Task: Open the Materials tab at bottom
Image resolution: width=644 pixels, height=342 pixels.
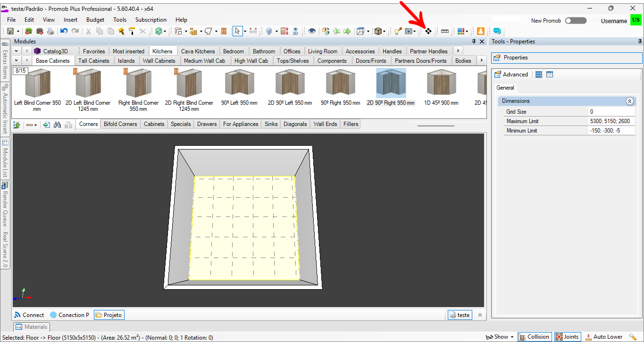Action: 32,326
